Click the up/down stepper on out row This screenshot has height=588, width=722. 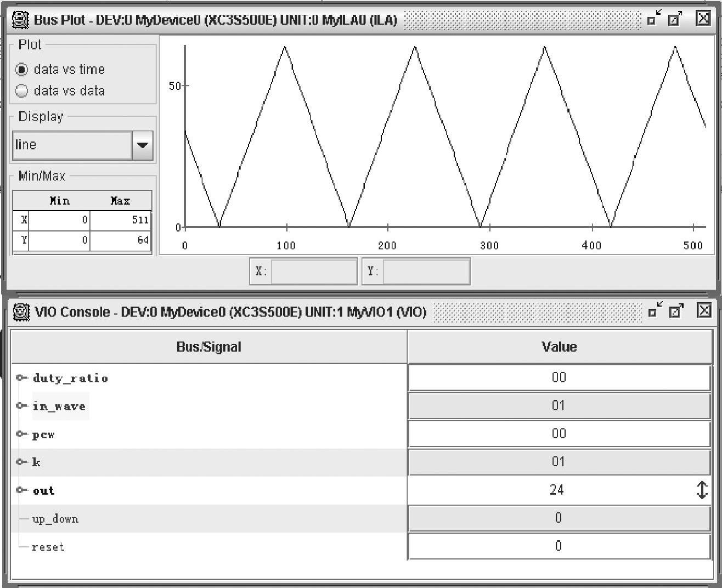pyautogui.click(x=702, y=490)
